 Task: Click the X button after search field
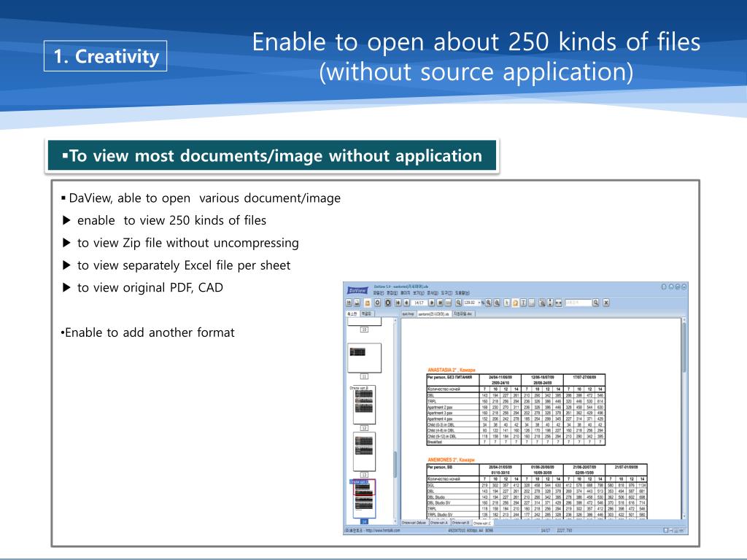[606, 303]
